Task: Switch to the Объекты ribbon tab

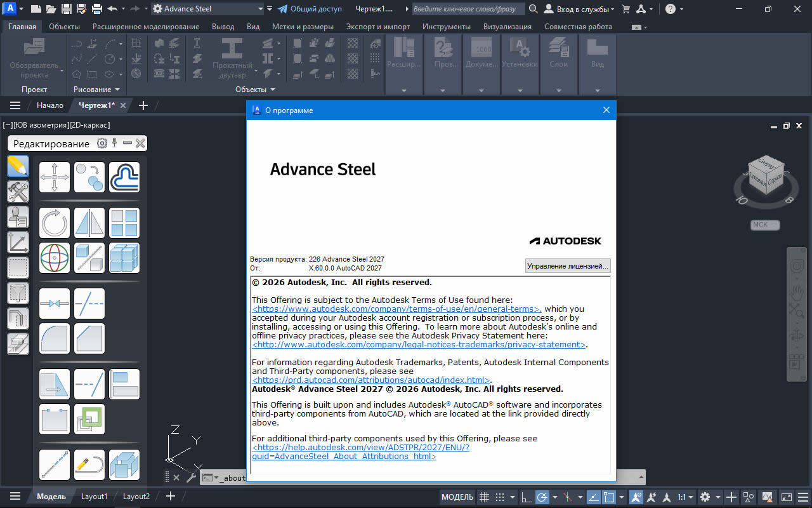Action: (x=64, y=27)
